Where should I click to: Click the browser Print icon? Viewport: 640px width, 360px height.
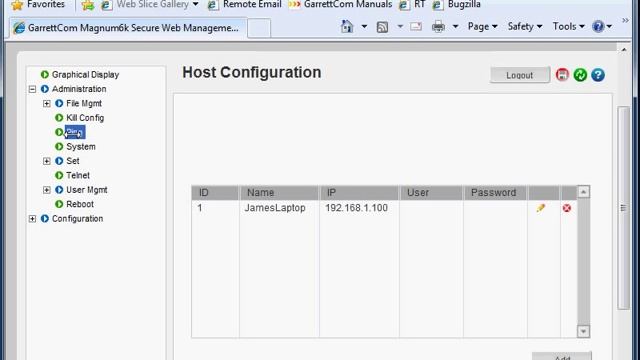[x=438, y=27]
